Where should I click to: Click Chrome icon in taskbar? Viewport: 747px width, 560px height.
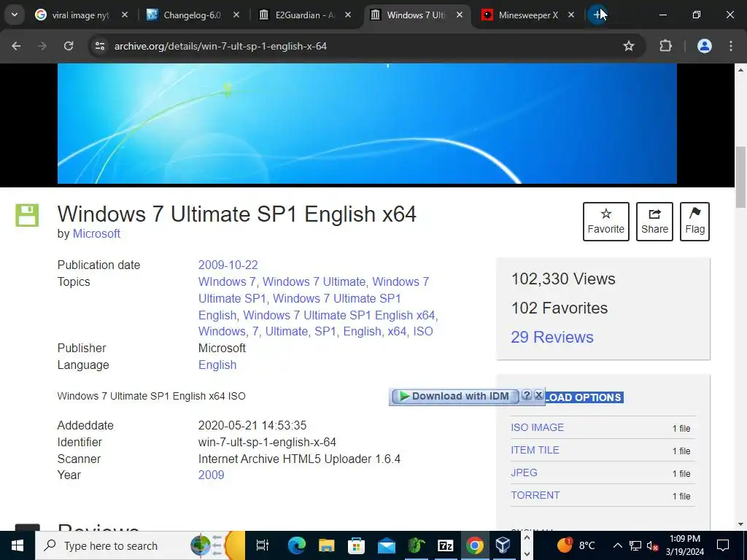(474, 545)
